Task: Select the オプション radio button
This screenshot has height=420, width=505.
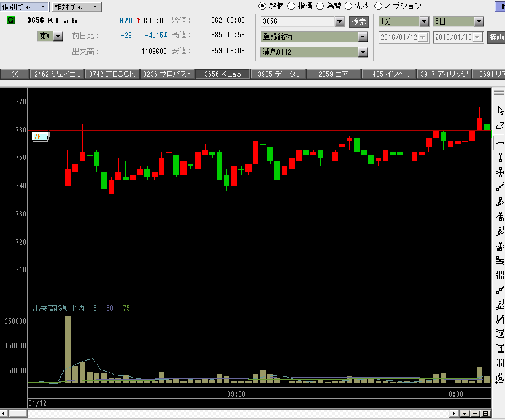Action: [378, 6]
